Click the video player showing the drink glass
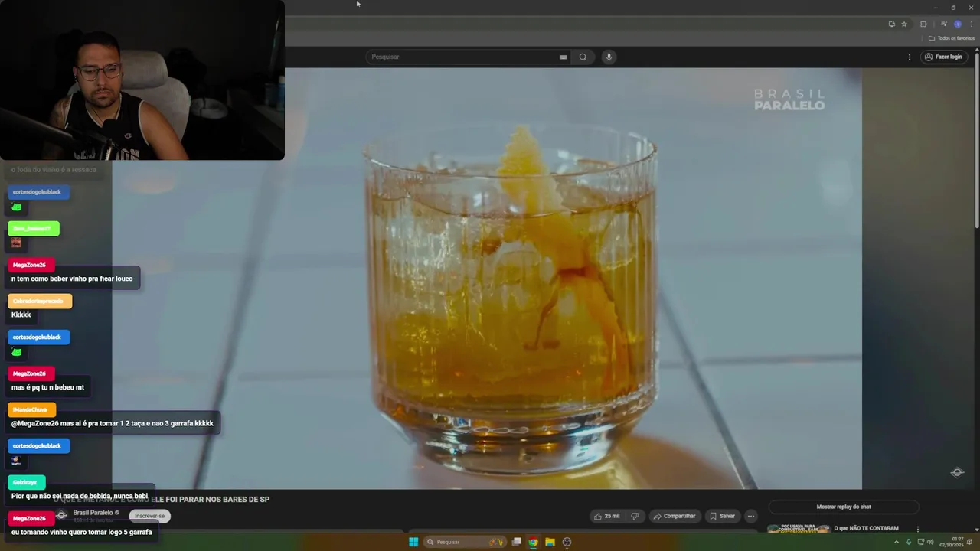This screenshot has height=551, width=980. (x=487, y=279)
